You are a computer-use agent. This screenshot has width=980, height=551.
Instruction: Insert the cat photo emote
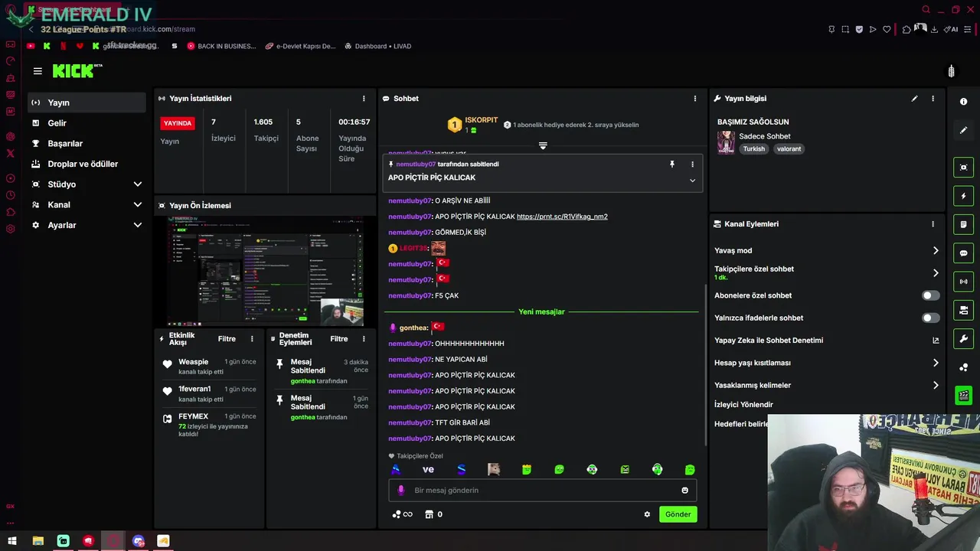[494, 470]
